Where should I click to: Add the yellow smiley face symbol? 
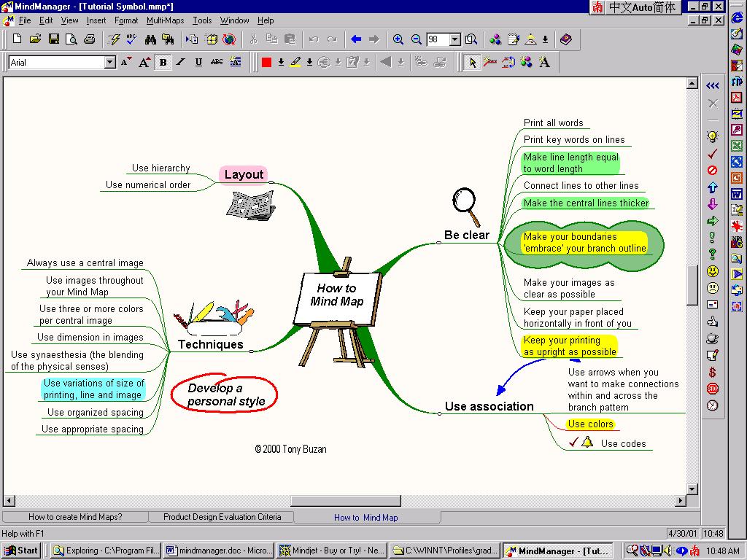pos(712,271)
